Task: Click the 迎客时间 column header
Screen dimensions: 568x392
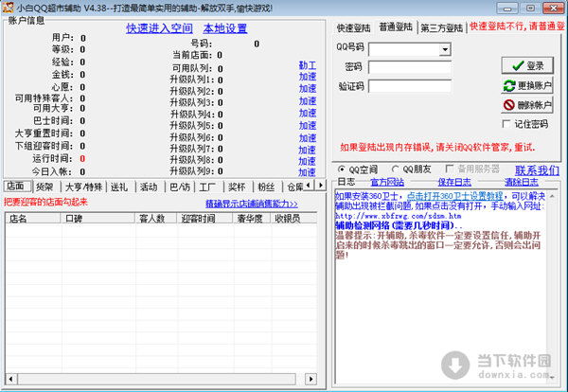Action: click(x=204, y=219)
